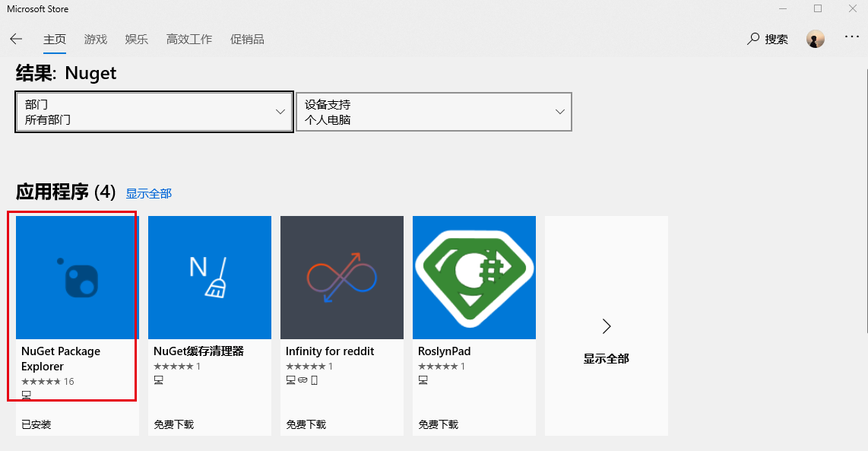Click the right chevron arrow tile

(x=606, y=326)
